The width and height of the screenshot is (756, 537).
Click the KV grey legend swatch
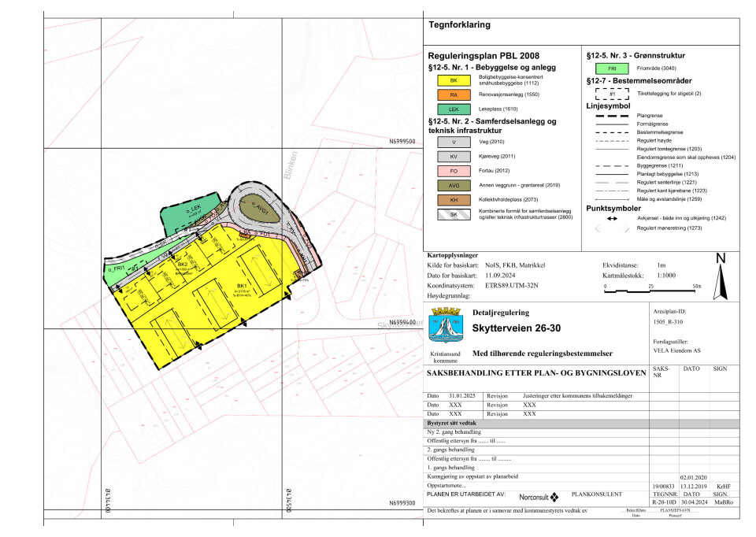pos(454,157)
